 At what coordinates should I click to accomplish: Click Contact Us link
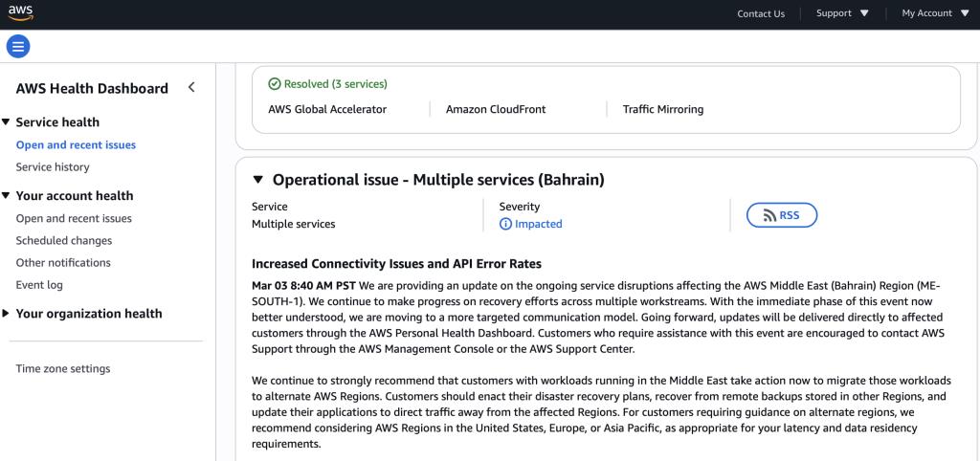coord(761,13)
